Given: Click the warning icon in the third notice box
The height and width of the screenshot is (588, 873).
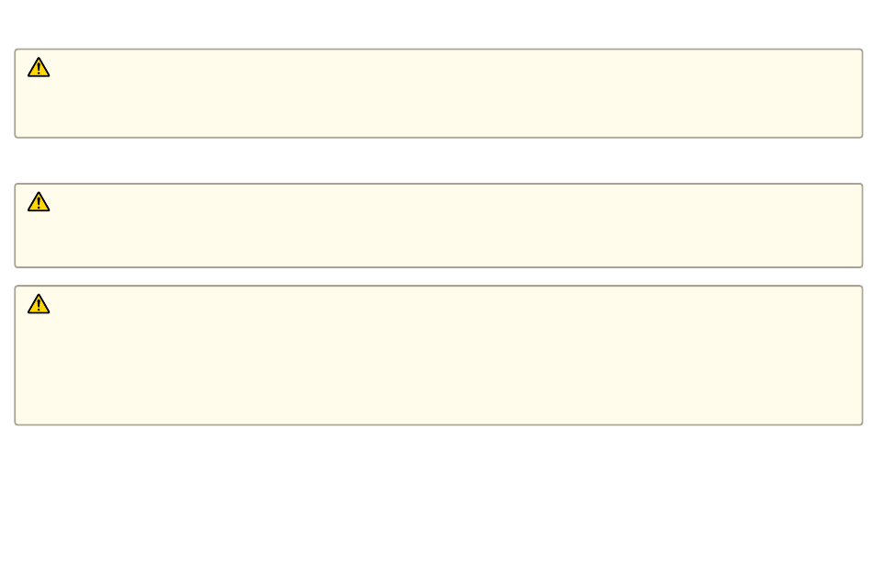Looking at the screenshot, I should coord(39,305).
